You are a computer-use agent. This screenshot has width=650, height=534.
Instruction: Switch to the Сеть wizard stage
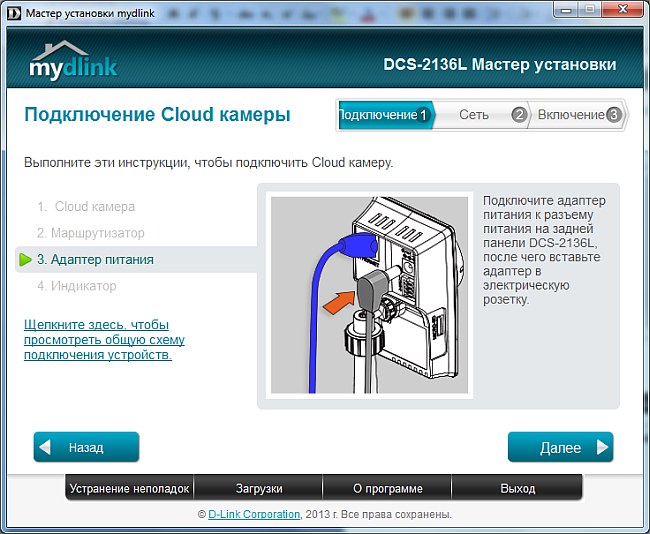tap(474, 115)
